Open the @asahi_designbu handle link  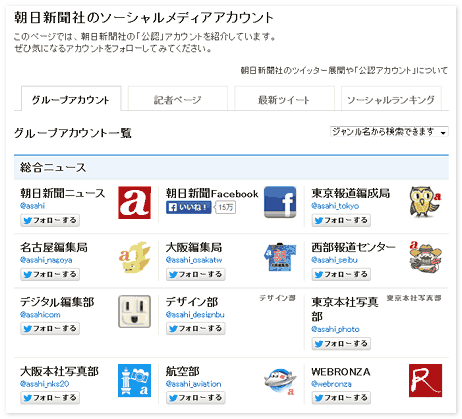[x=195, y=314]
